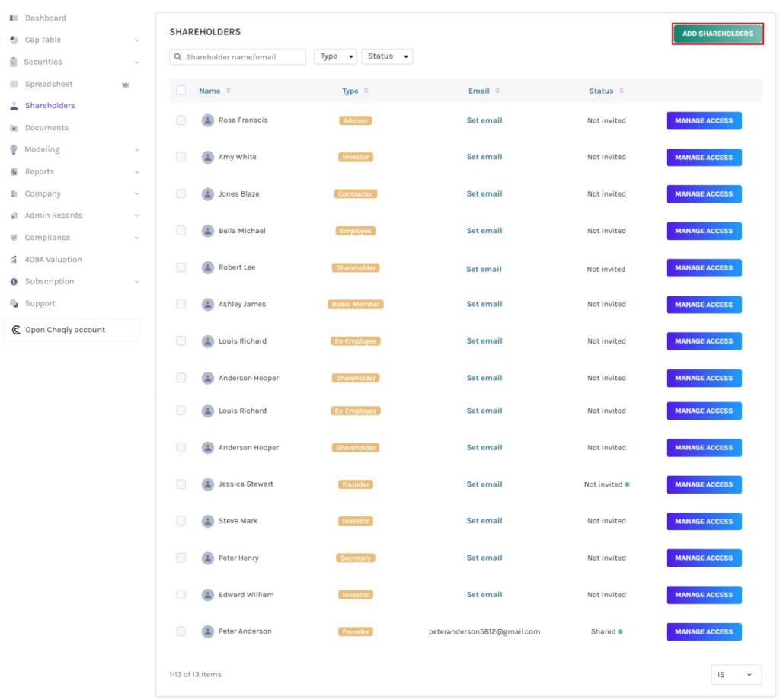Screen dimensions: 780x700
Task: Click Set email for Jones Blaze
Action: click(x=484, y=193)
